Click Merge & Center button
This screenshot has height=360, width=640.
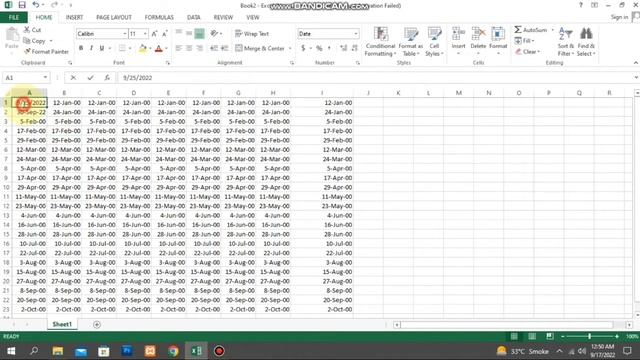[260, 48]
